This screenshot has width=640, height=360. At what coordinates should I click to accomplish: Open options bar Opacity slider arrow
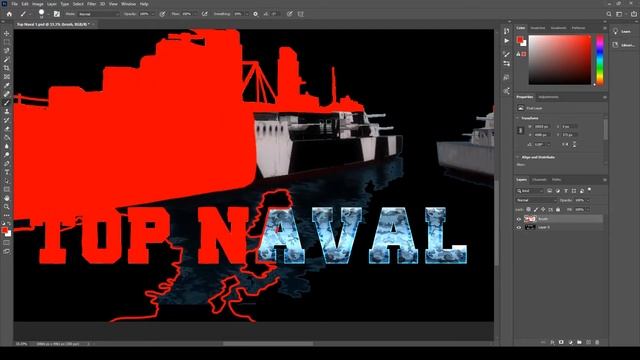pos(153,14)
